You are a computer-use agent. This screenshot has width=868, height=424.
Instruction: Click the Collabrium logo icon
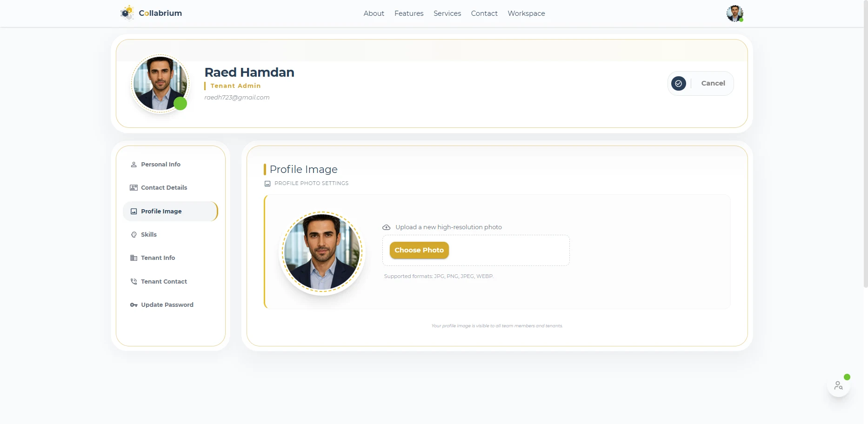[x=127, y=13]
